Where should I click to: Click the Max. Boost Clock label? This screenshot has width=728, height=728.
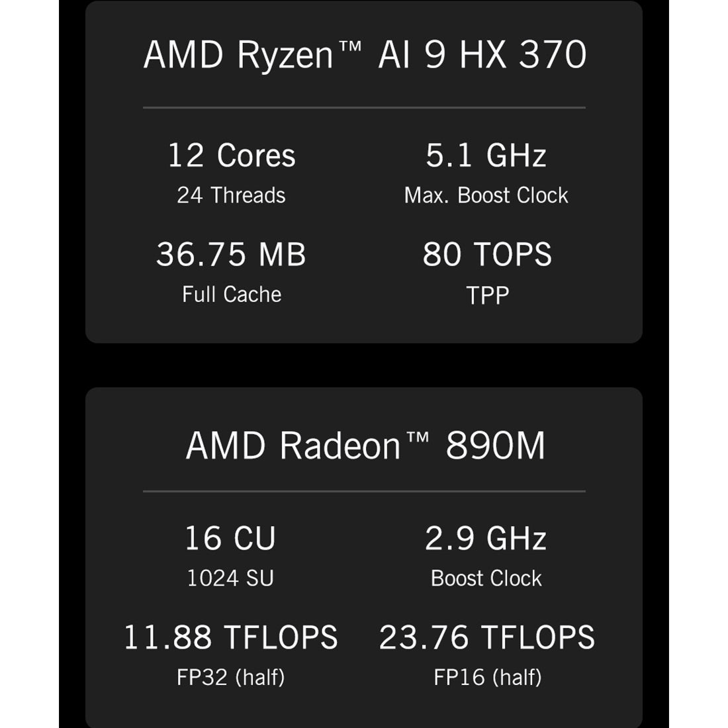(x=486, y=195)
